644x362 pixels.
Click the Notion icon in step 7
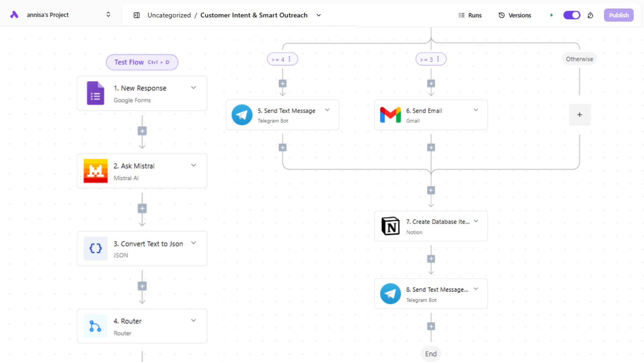point(390,226)
